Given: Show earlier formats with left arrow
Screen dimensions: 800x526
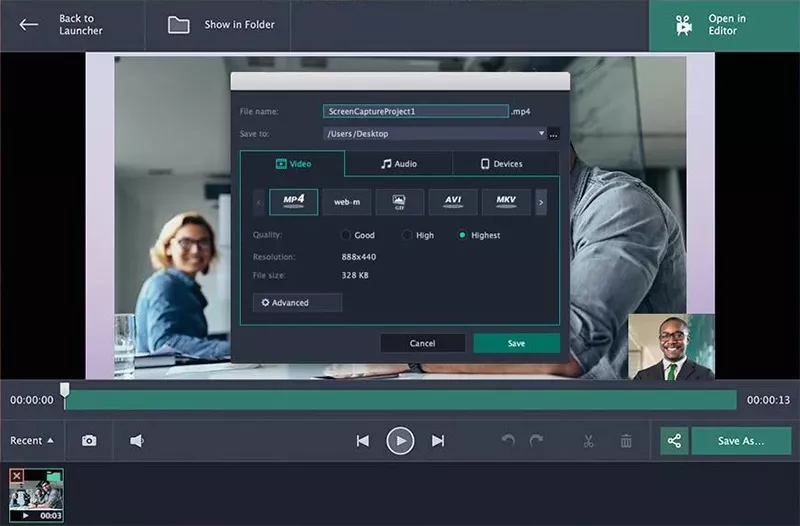Looking at the screenshot, I should tap(259, 203).
